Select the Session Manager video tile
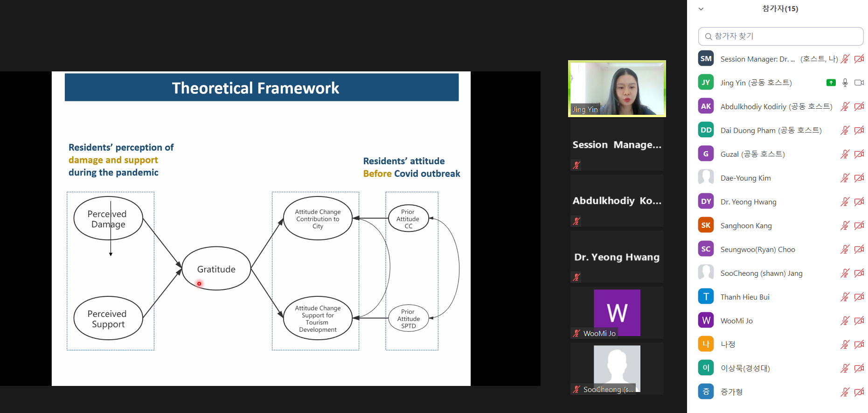 pyautogui.click(x=617, y=145)
